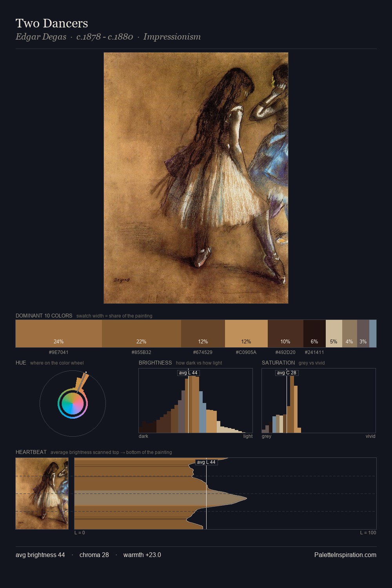Click hex code #9E7041 label

coord(59,352)
